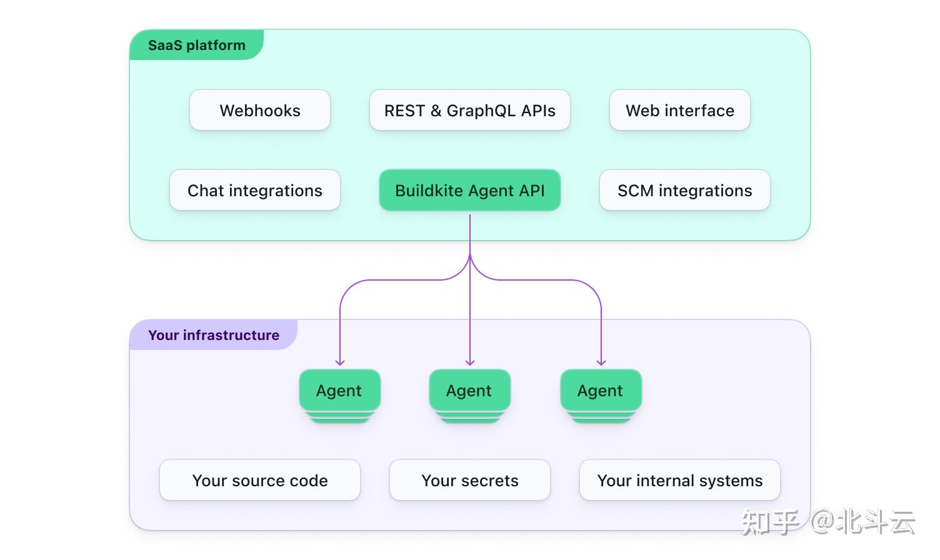Click the Your secrets box
The width and height of the screenshot is (940, 560).
470,480
